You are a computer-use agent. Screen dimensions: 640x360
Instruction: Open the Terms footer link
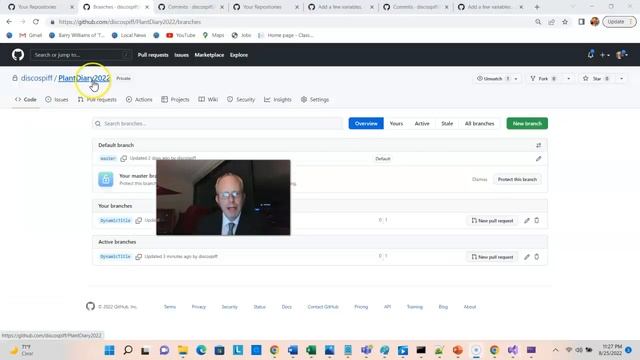170,307
